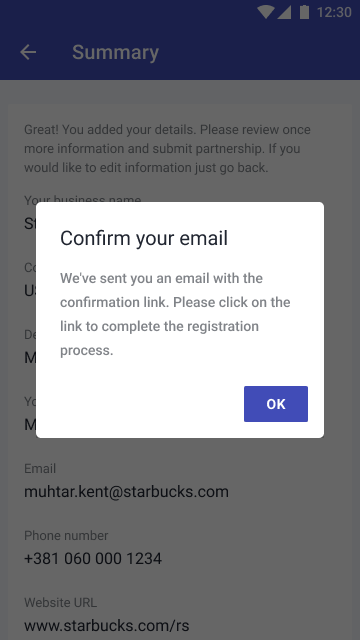Tap the would like to edit information line
This screenshot has width=360, height=640.
coord(146,168)
